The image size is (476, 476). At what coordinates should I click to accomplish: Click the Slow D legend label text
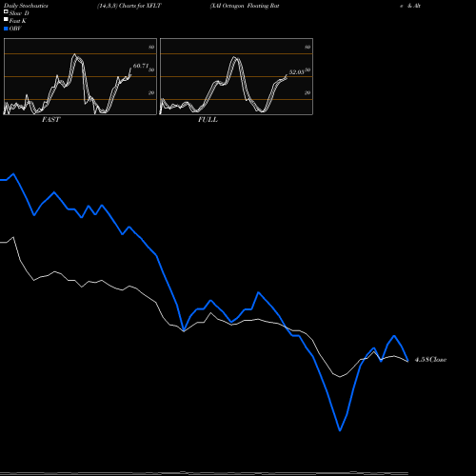(x=19, y=13)
